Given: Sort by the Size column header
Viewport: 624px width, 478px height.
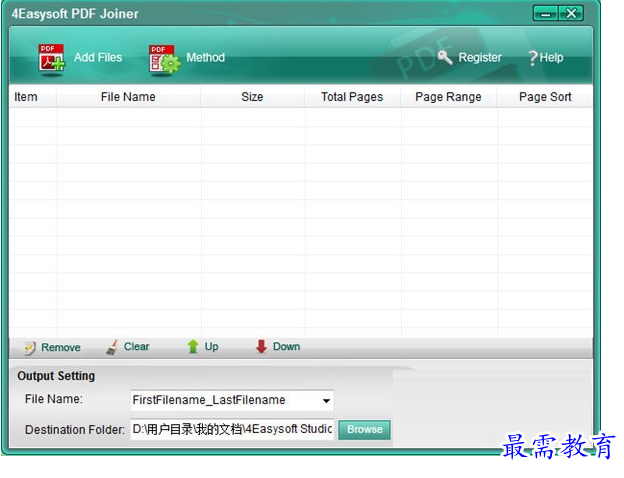Looking at the screenshot, I should pos(252,97).
